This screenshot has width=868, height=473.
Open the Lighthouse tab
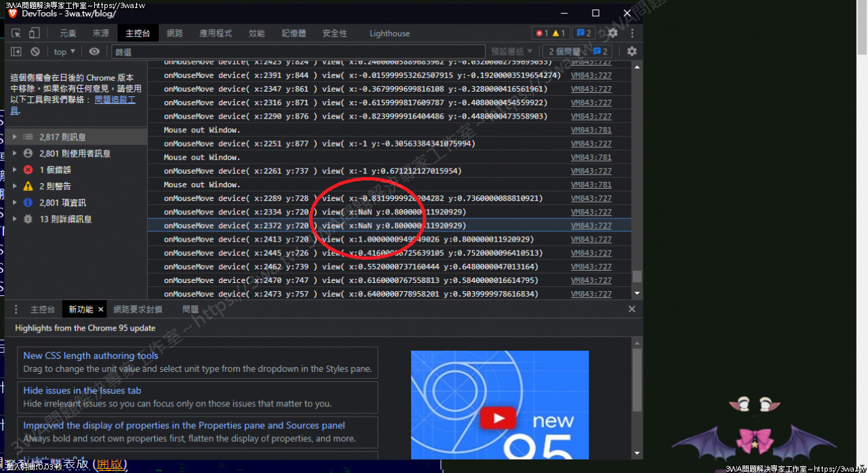coord(389,33)
